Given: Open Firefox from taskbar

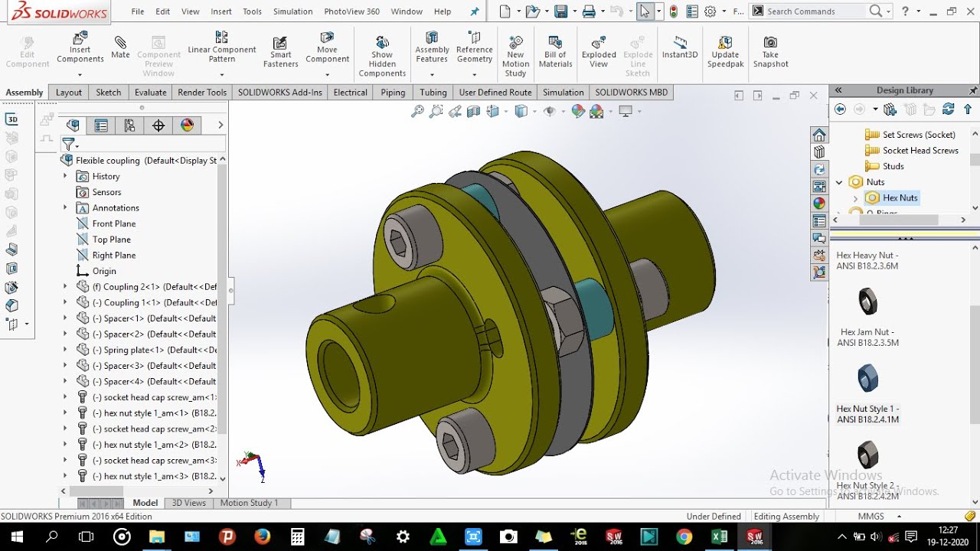Looking at the screenshot, I should coord(262,536).
